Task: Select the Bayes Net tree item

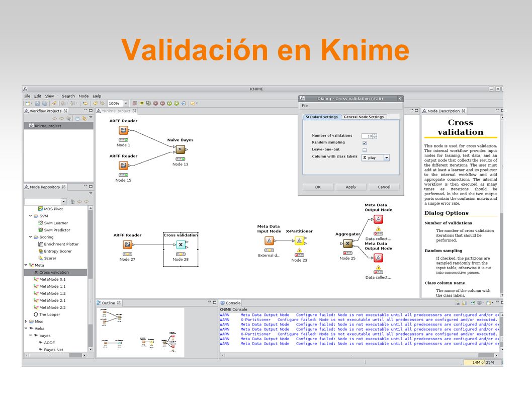Action: (53, 349)
